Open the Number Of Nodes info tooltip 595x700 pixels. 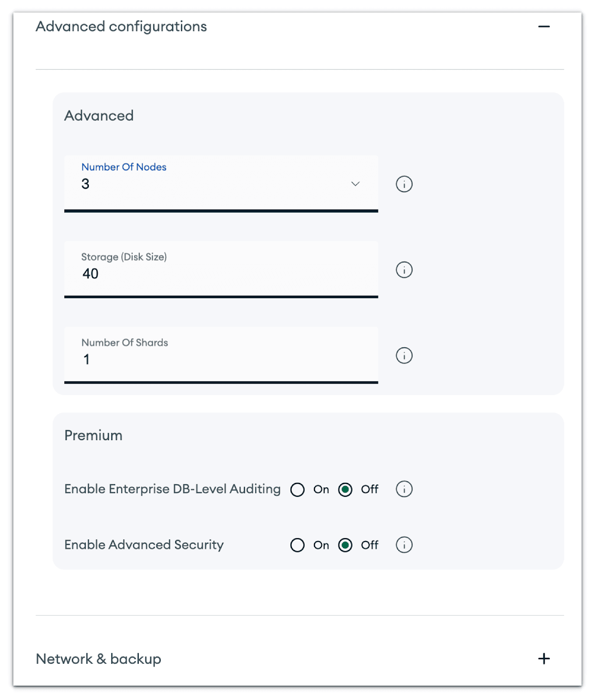click(x=403, y=184)
